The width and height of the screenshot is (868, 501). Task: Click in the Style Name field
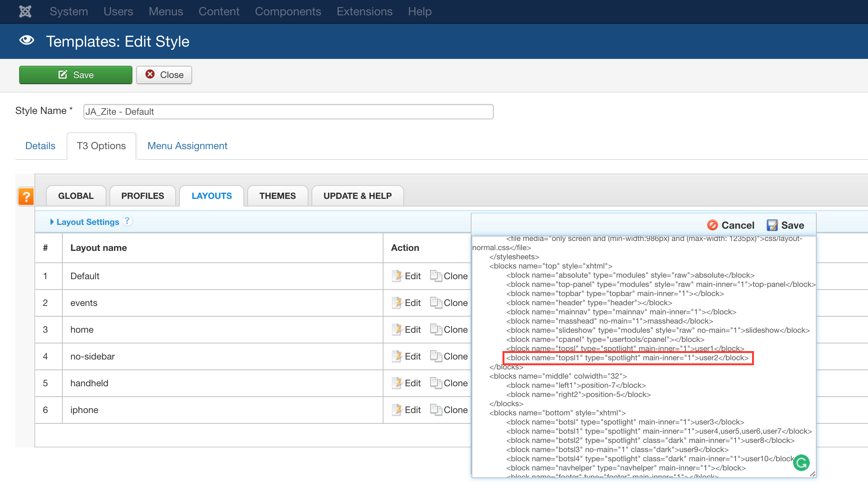click(x=288, y=112)
